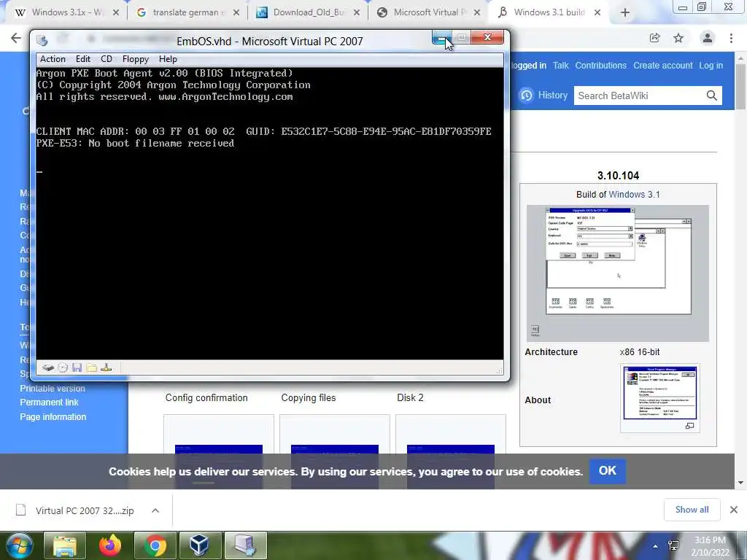The image size is (747, 560).
Task: Open VirtualBox from the taskbar
Action: coord(200,545)
